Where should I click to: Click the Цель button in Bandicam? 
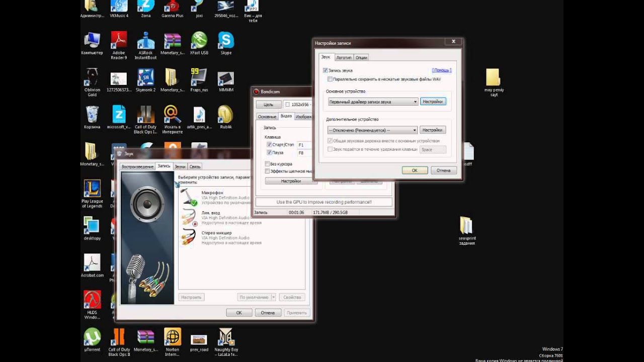coord(269,105)
